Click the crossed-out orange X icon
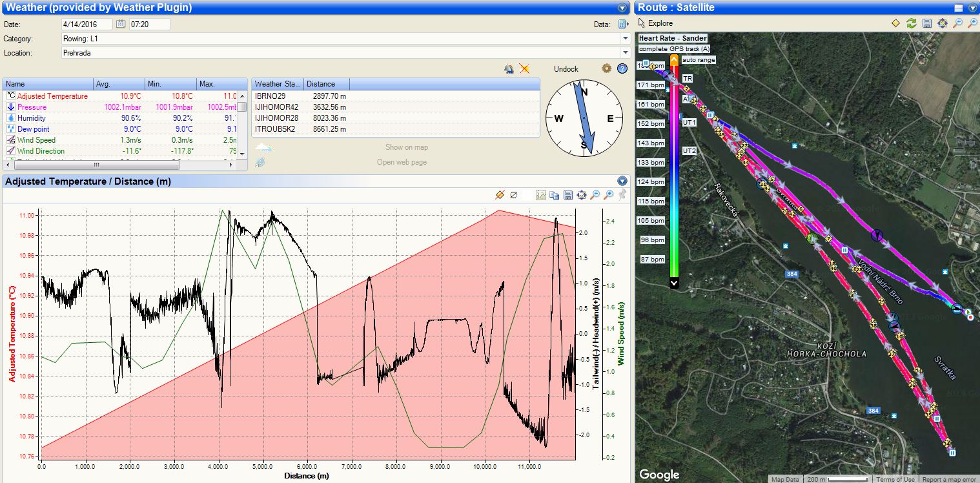980x483 pixels. pos(524,68)
